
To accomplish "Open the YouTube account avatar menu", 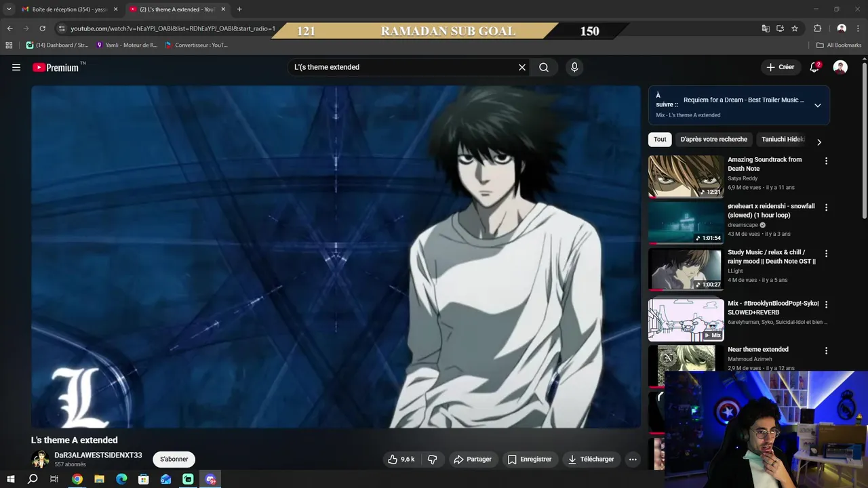I will click(840, 67).
